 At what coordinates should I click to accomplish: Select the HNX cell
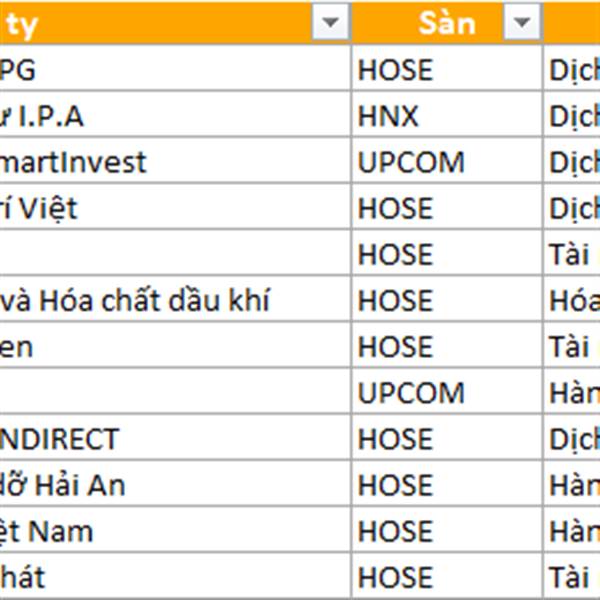[447, 114]
